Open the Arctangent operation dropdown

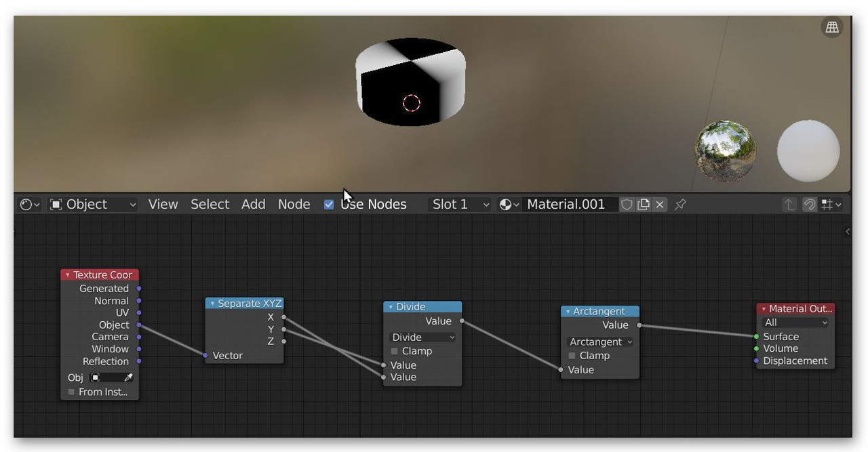tap(600, 342)
